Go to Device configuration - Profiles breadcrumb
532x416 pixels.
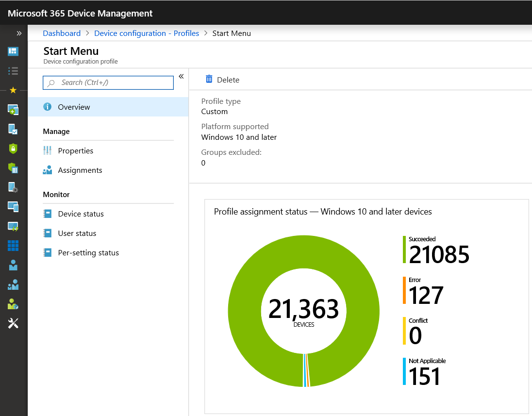tap(147, 33)
